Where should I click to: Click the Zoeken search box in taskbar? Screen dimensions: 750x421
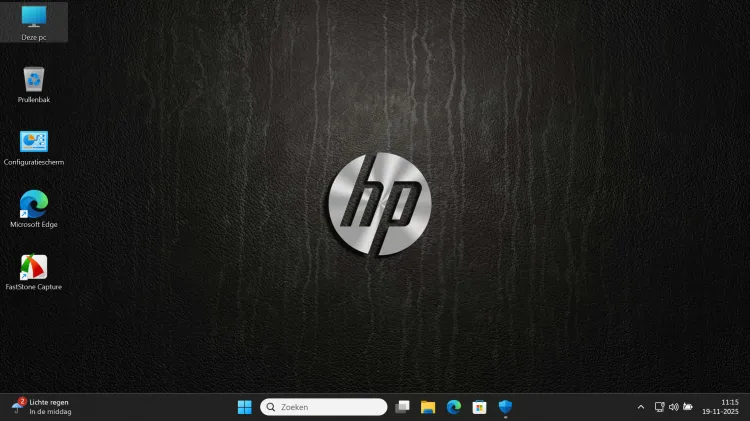pyautogui.click(x=323, y=407)
